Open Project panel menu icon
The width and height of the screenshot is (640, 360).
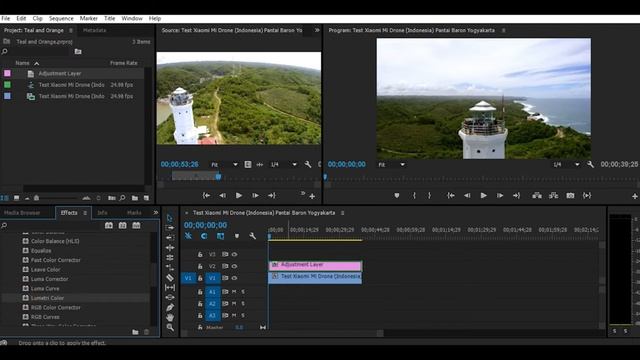[x=71, y=30]
